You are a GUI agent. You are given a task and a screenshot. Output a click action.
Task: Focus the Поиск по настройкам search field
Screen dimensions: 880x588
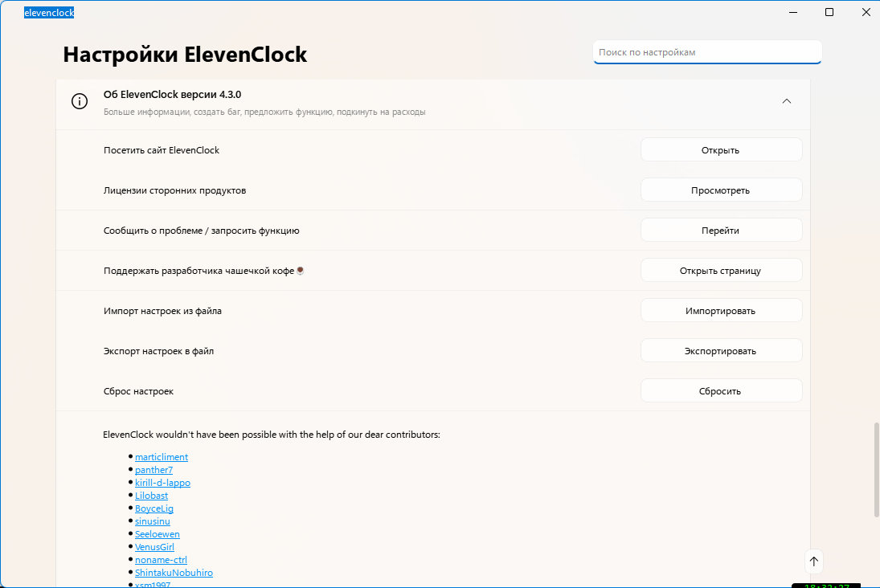pyautogui.click(x=707, y=52)
